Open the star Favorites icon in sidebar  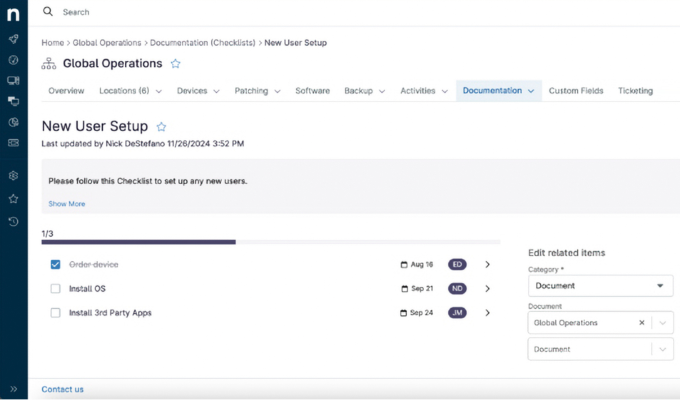click(13, 198)
